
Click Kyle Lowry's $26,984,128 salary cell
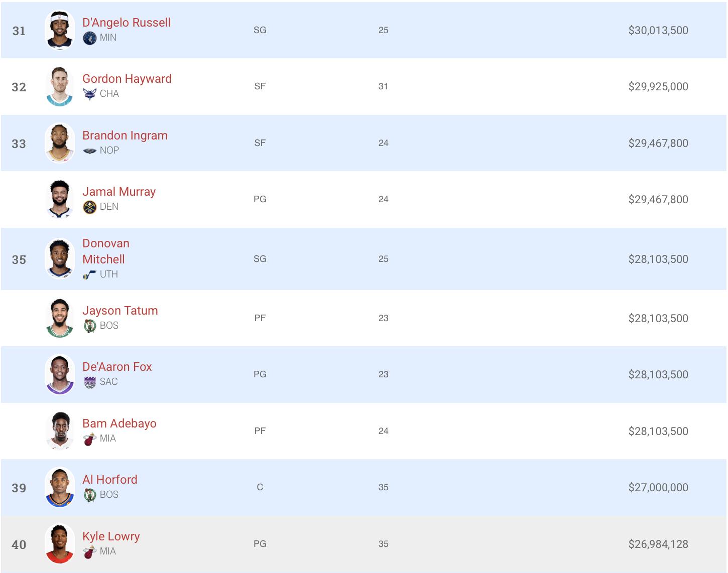tap(658, 544)
